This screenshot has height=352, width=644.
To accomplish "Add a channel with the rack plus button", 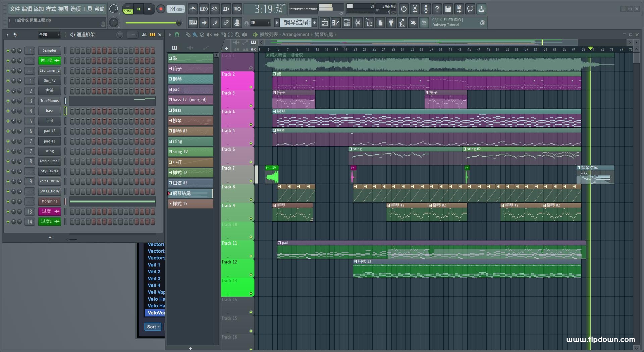I will point(50,238).
